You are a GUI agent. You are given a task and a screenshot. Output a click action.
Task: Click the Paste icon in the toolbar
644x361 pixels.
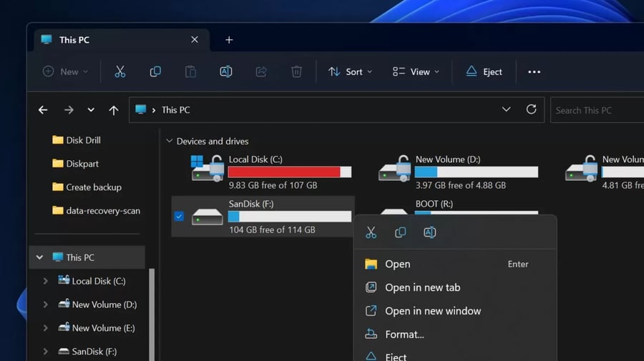click(x=190, y=71)
